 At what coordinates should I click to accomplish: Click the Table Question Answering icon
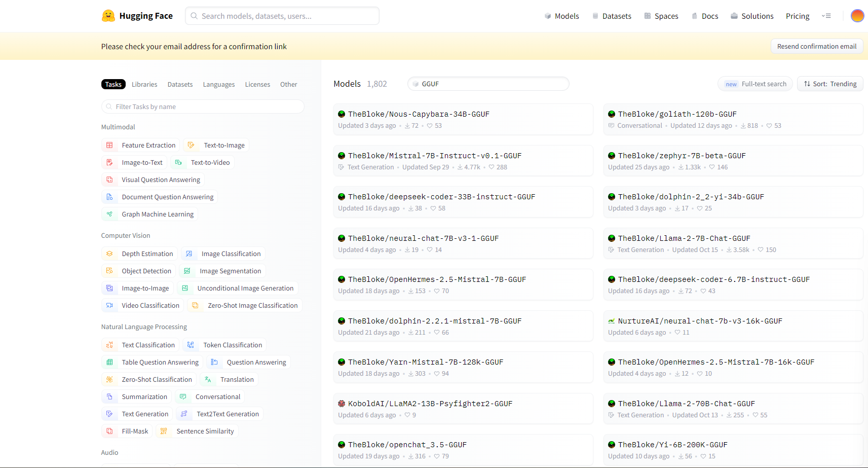click(x=109, y=362)
